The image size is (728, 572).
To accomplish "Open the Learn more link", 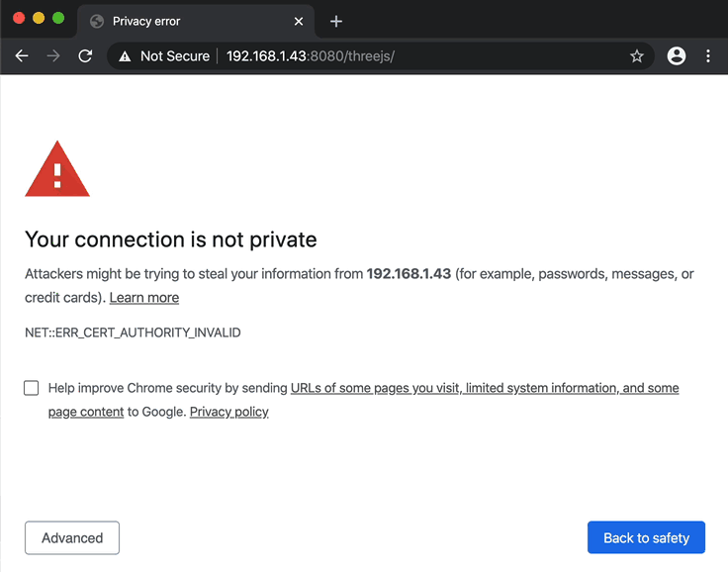I will [x=144, y=297].
